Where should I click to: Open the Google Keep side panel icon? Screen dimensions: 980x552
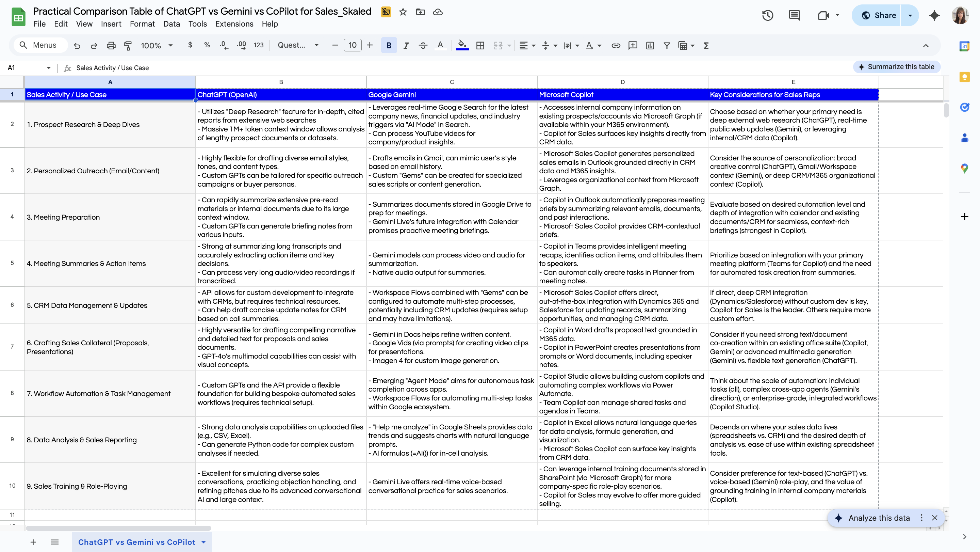964,77
